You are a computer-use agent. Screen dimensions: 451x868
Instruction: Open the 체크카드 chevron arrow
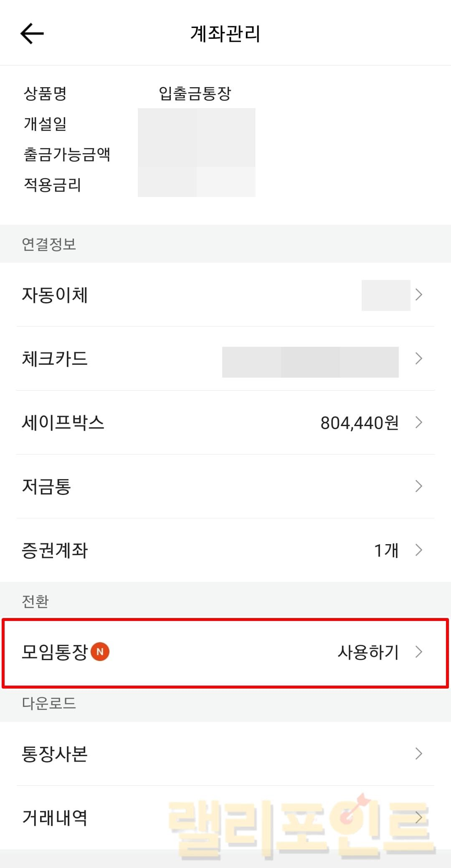click(419, 358)
